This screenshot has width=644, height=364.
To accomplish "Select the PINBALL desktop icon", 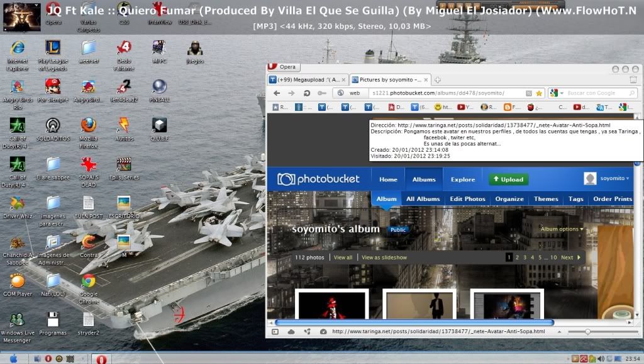I will click(159, 91).
